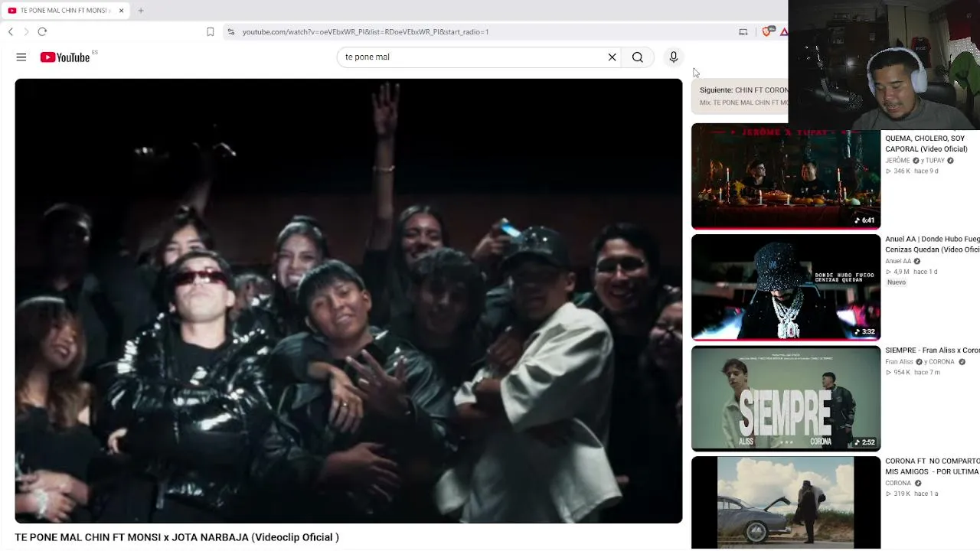Click the 6:41 duration badge

(864, 220)
